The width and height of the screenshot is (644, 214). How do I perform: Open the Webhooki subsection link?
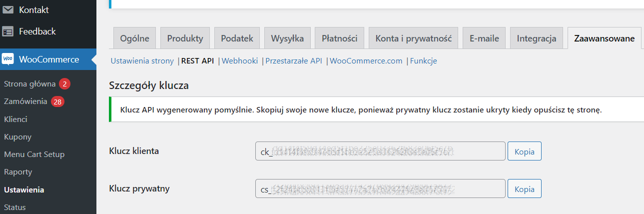pyautogui.click(x=240, y=61)
